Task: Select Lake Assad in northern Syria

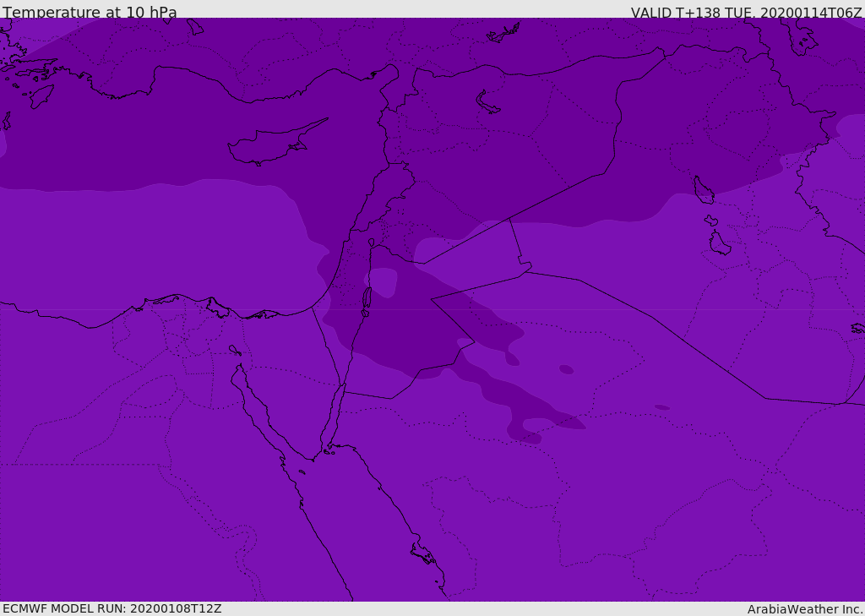Action: [487, 103]
